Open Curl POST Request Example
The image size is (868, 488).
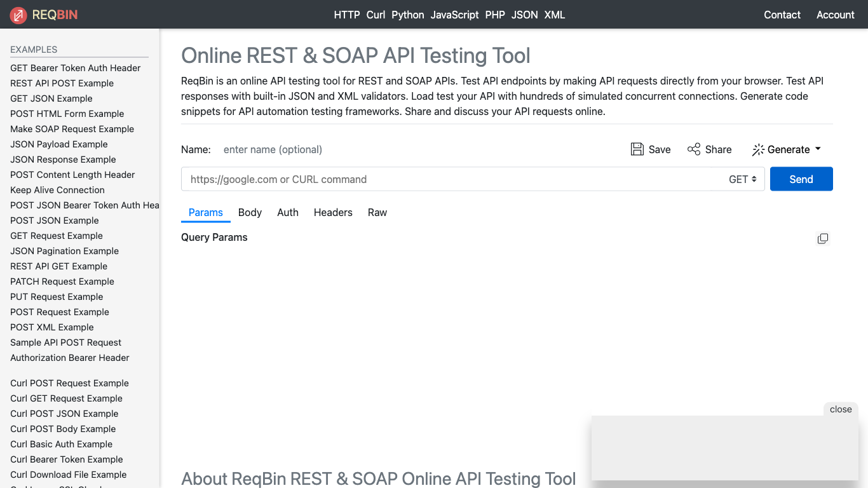pos(69,383)
